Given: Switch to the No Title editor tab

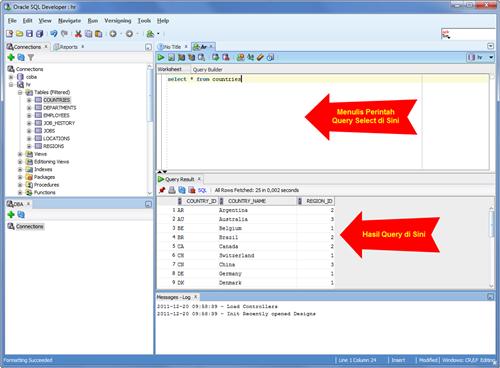Looking at the screenshot, I should tap(172, 47).
